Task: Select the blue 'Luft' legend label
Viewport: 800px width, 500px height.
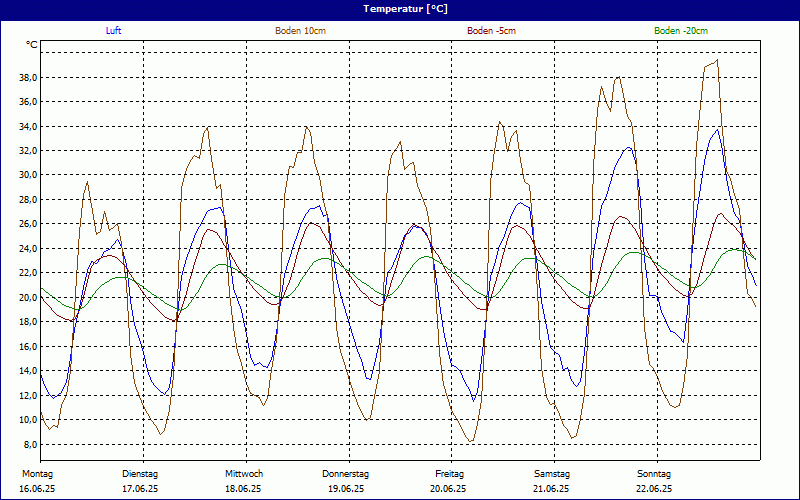Action: tap(113, 31)
